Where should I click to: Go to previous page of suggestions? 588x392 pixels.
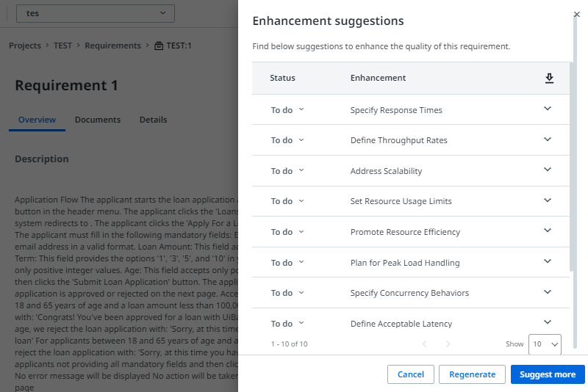425,344
